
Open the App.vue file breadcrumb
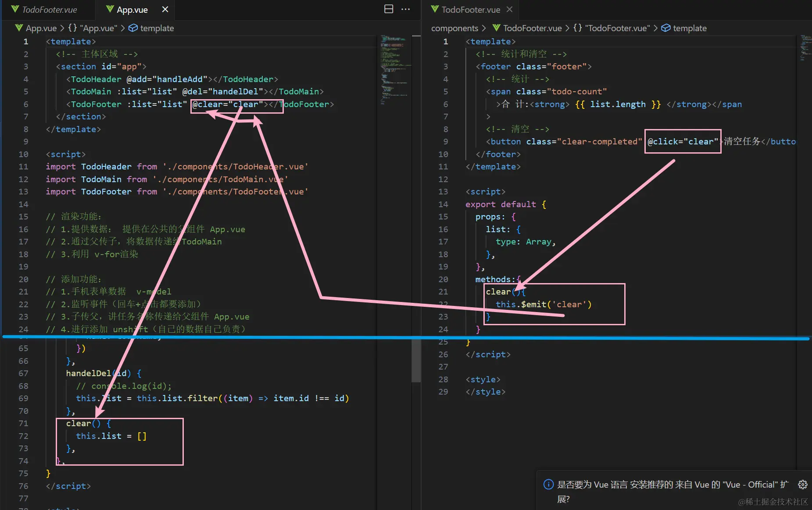41,28
